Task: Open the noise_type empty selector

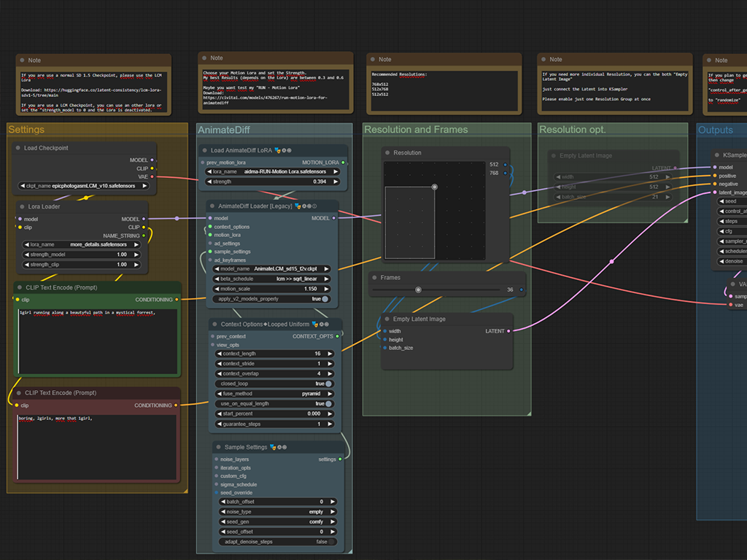Action: tap(278, 512)
